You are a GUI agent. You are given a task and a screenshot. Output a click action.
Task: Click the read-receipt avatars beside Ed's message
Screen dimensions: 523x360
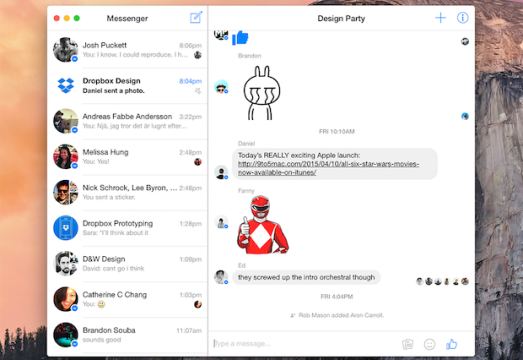point(442,281)
